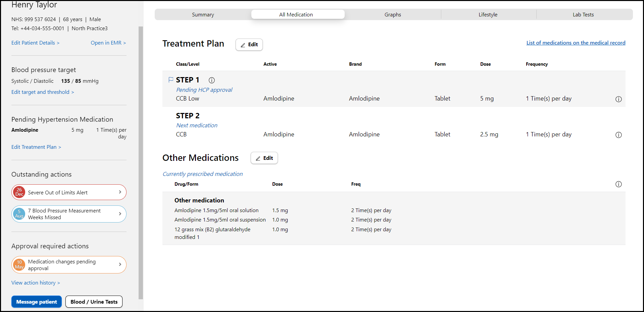The width and height of the screenshot is (644, 312).
Task: Click the red 26 Dec alert badge
Action: 19,192
